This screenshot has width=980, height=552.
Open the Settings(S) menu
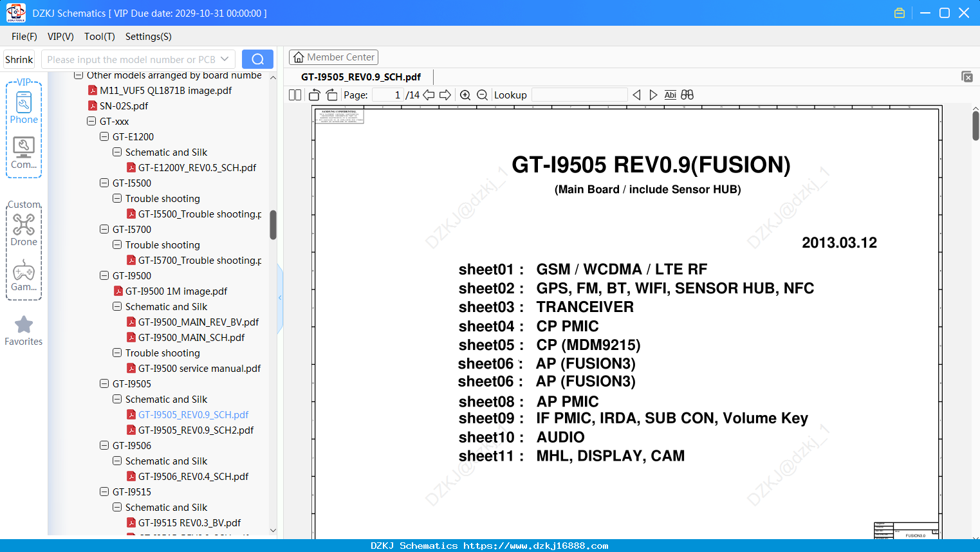(148, 37)
